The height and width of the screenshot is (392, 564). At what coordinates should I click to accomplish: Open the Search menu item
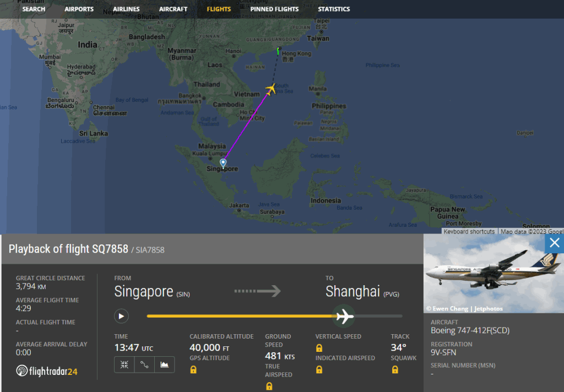[x=34, y=9]
